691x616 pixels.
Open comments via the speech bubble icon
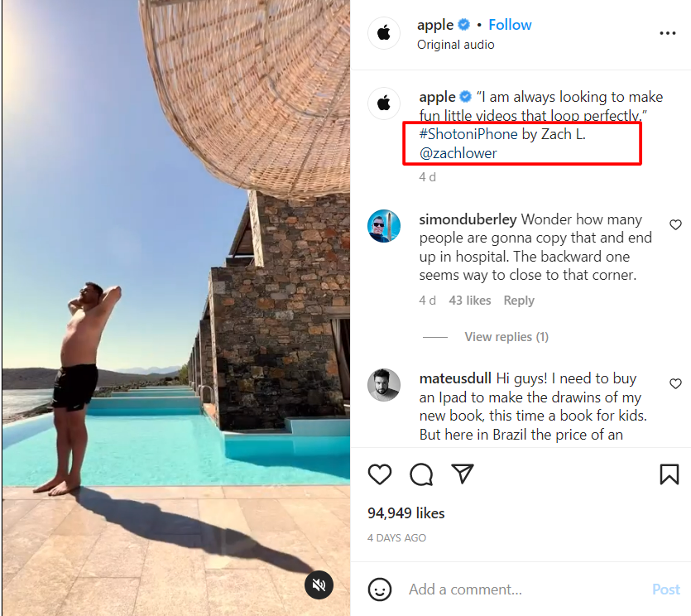(x=421, y=474)
